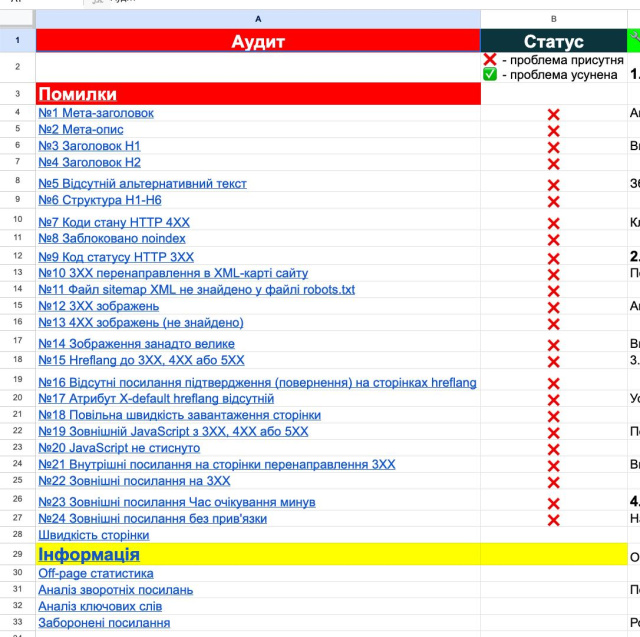Open №20 JavaScript не стиснуто link
The width and height of the screenshot is (640, 637).
(119, 448)
